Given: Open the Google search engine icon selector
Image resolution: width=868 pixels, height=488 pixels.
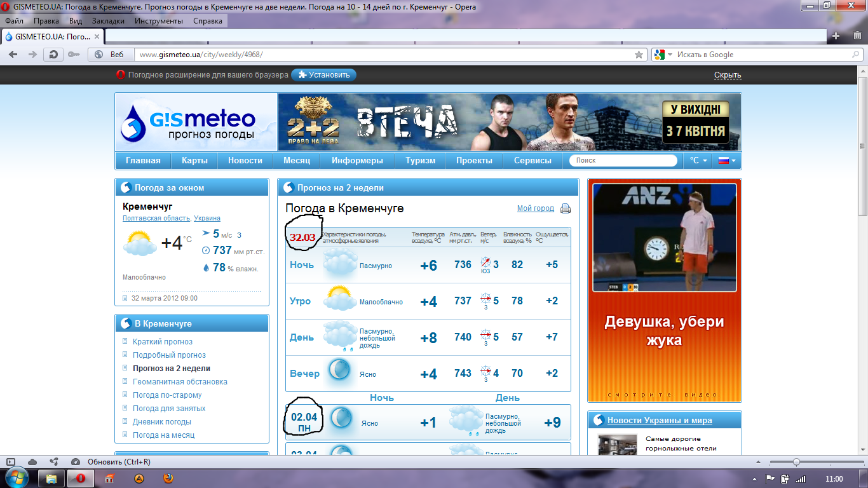Looking at the screenshot, I should pyautogui.click(x=663, y=55).
